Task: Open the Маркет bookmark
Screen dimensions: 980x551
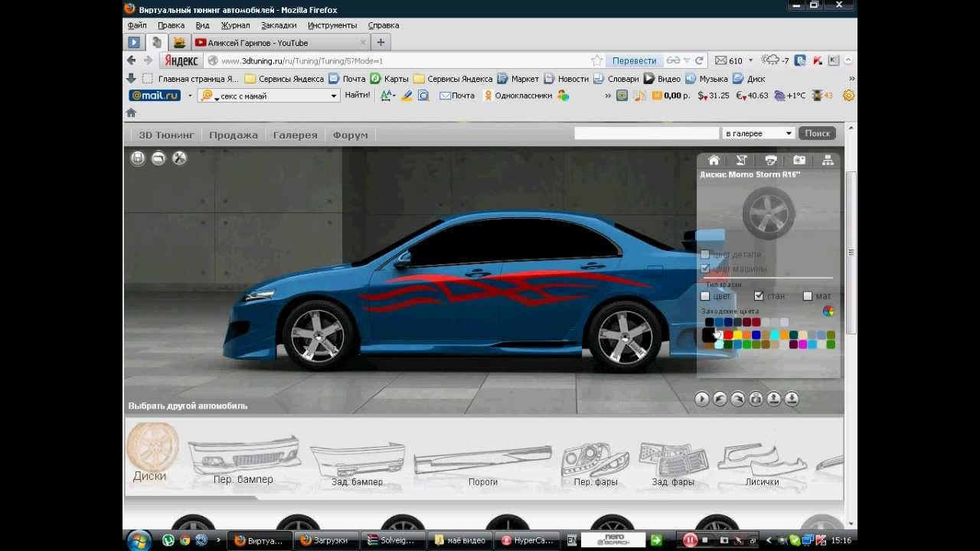Action: [x=518, y=79]
